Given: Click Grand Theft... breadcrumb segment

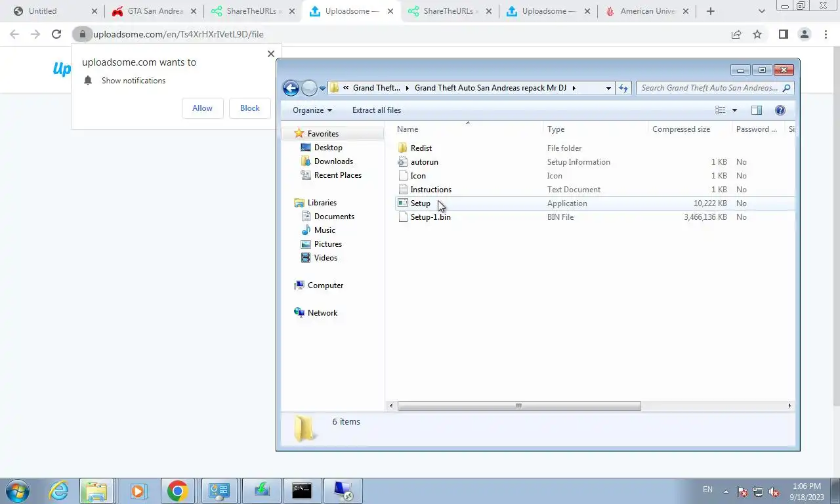Looking at the screenshot, I should tap(376, 88).
